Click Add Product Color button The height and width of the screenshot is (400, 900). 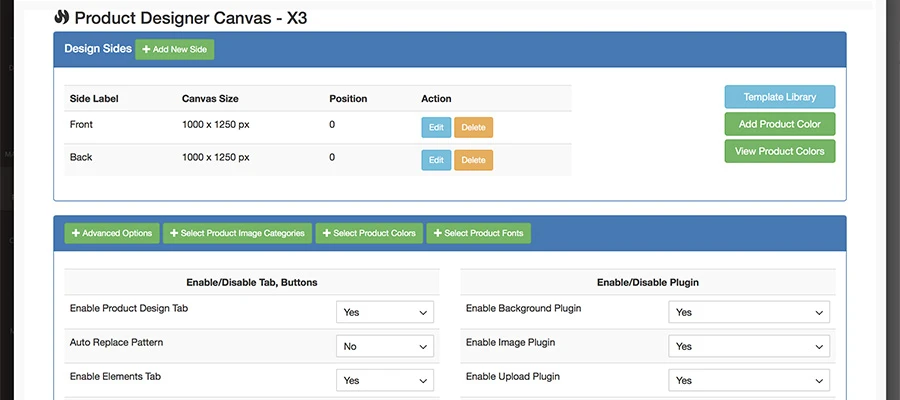[x=779, y=124]
